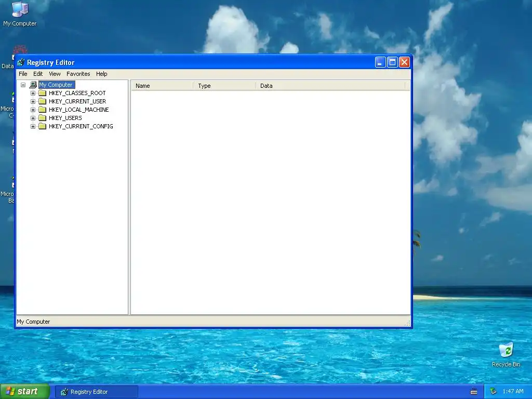Click the Registry Editor title bar icon
Screen dimensions: 532x399
pos(21,62)
